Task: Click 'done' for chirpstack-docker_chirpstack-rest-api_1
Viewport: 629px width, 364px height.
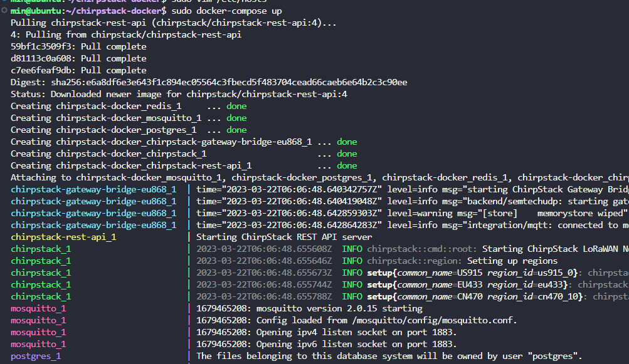Action: coord(347,165)
